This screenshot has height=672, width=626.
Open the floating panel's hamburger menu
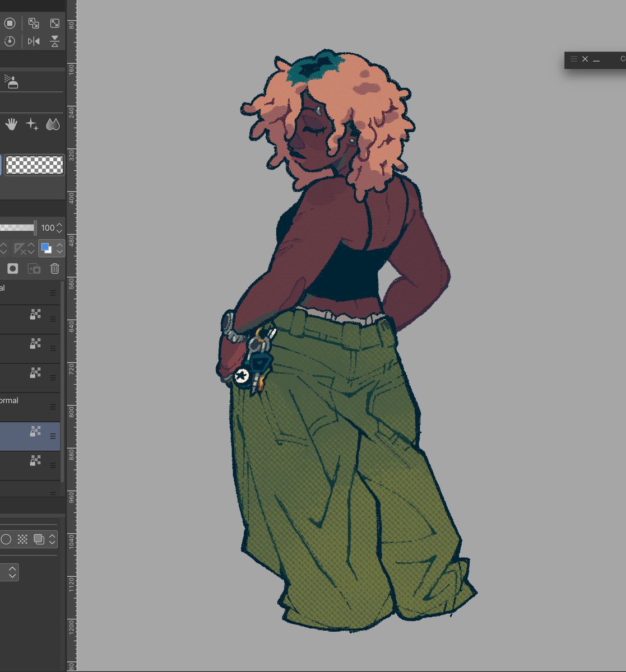tap(574, 59)
